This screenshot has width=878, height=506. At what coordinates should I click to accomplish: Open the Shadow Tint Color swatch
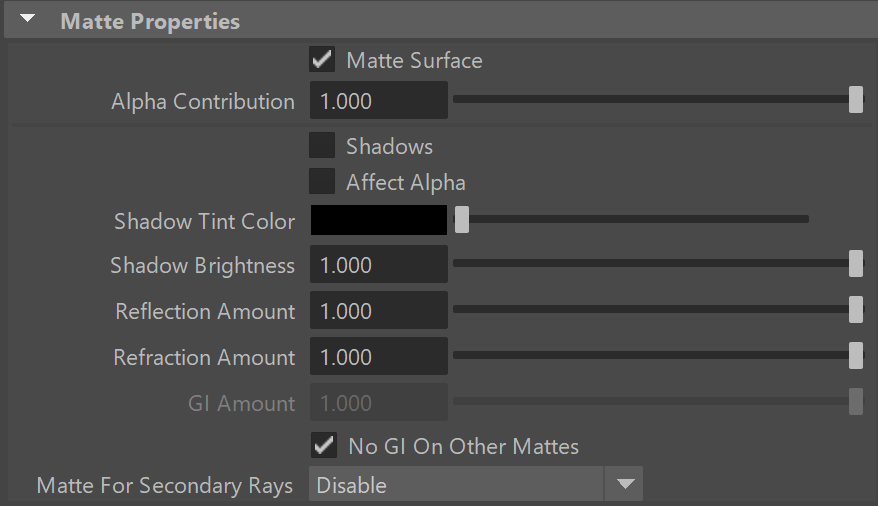click(379, 220)
